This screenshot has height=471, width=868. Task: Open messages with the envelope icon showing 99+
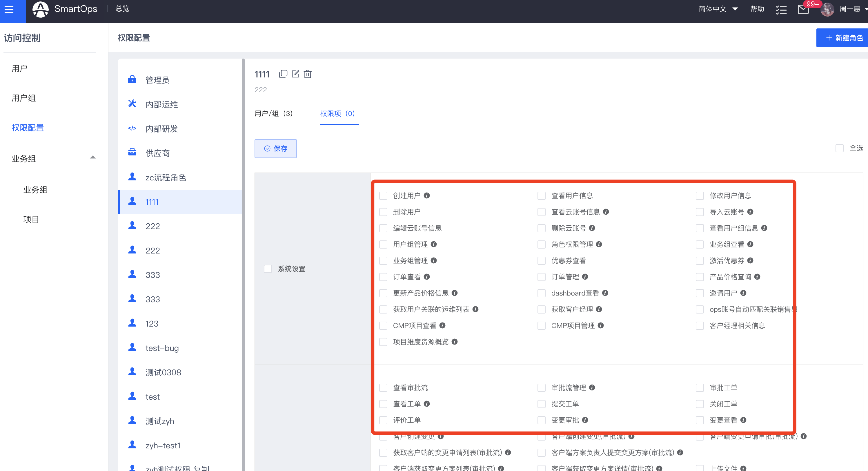[x=804, y=10]
